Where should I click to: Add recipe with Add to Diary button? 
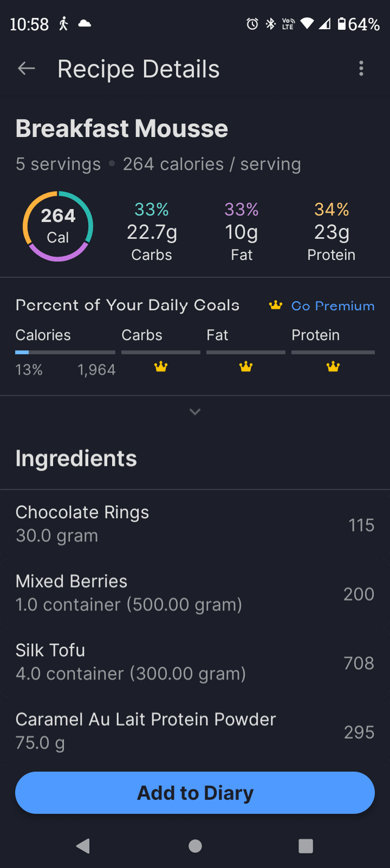(195, 792)
